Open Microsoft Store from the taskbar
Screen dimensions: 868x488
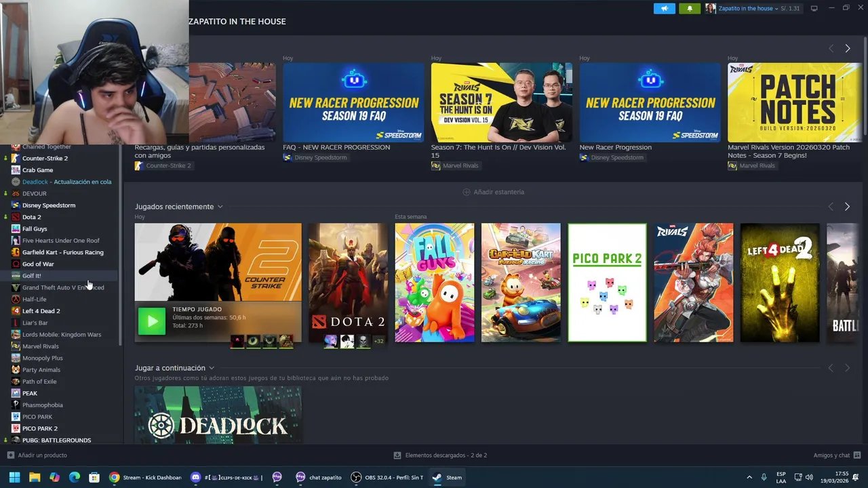pyautogui.click(x=94, y=477)
